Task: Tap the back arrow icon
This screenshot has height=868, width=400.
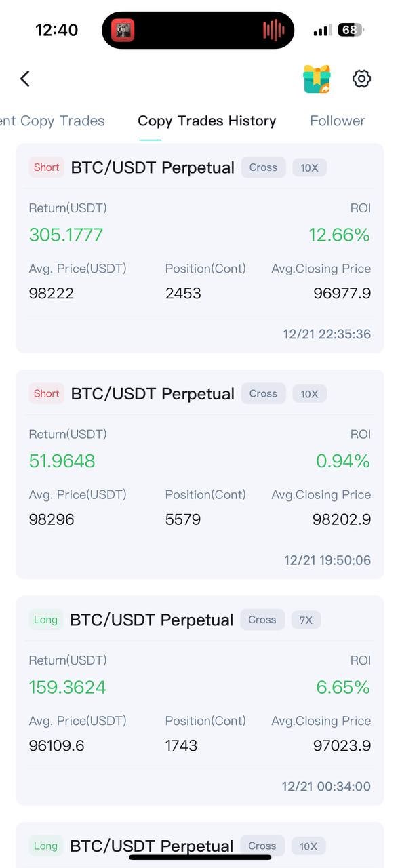Action: [25, 79]
